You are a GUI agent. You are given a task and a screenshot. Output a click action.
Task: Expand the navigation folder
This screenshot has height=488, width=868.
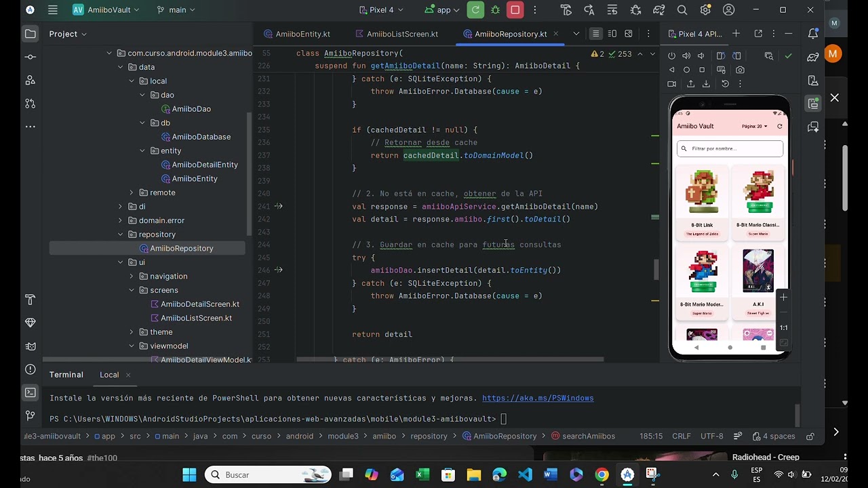132,276
